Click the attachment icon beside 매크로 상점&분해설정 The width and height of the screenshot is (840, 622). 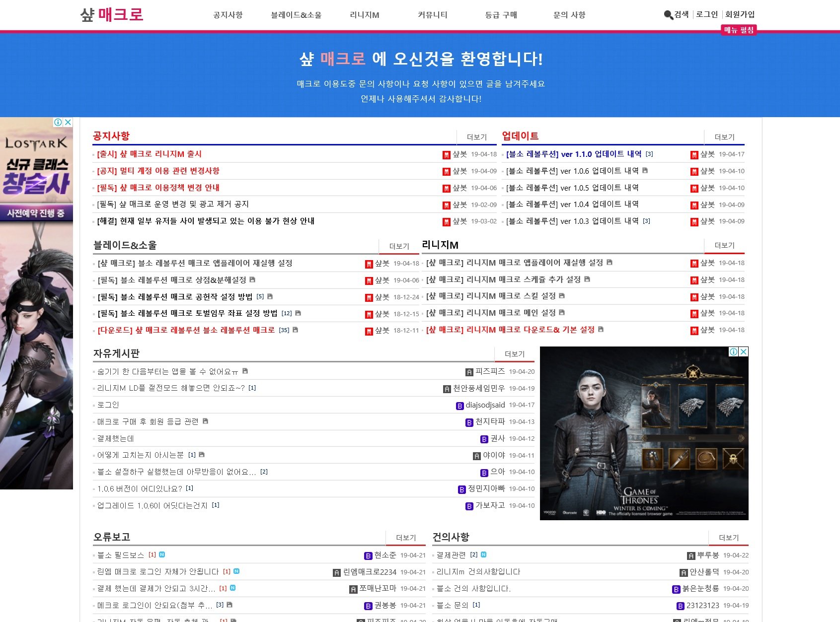(252, 279)
